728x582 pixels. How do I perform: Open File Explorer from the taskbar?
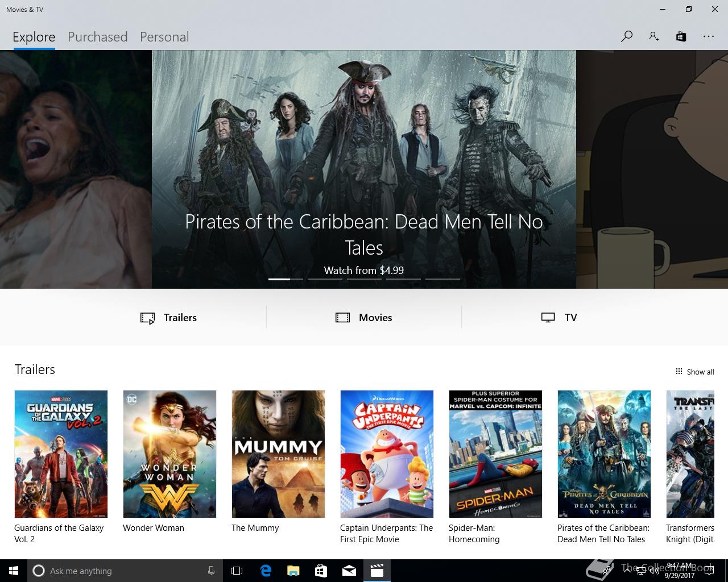(x=293, y=571)
